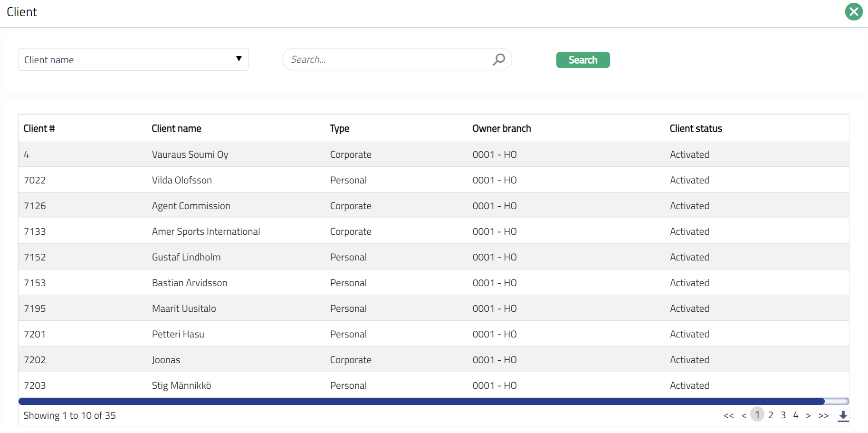Screen dimensions: 868x433
Task: Click the green Search button
Action: pos(582,60)
